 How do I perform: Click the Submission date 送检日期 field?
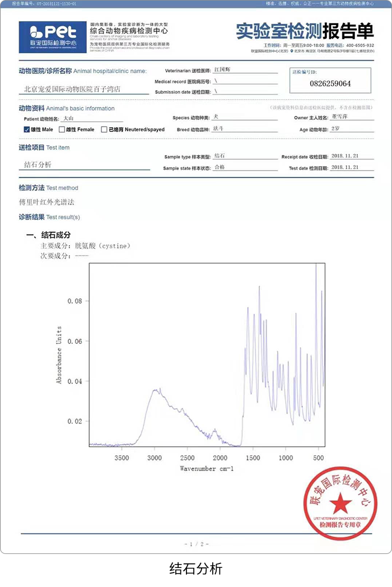pyautogui.click(x=245, y=92)
